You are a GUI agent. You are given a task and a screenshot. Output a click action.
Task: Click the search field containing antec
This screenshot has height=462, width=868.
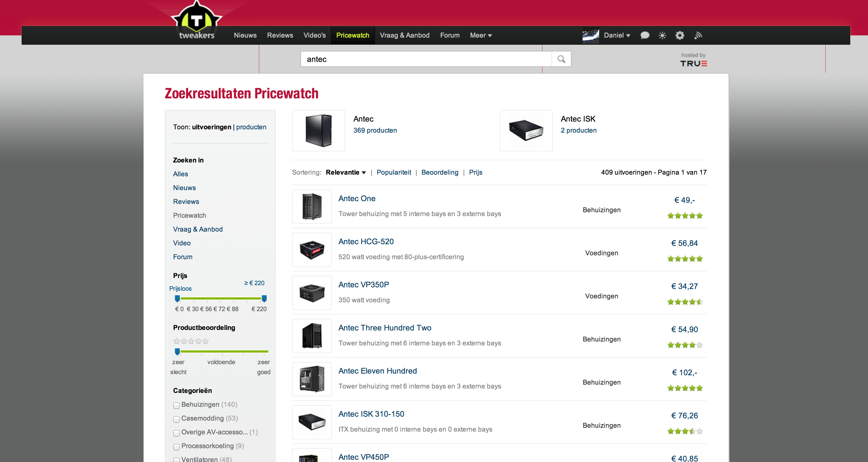point(426,59)
